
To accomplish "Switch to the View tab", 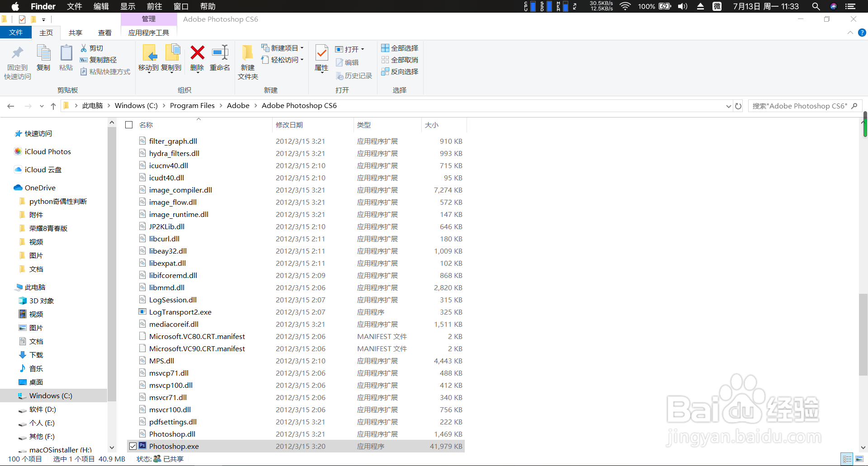I will (x=105, y=33).
